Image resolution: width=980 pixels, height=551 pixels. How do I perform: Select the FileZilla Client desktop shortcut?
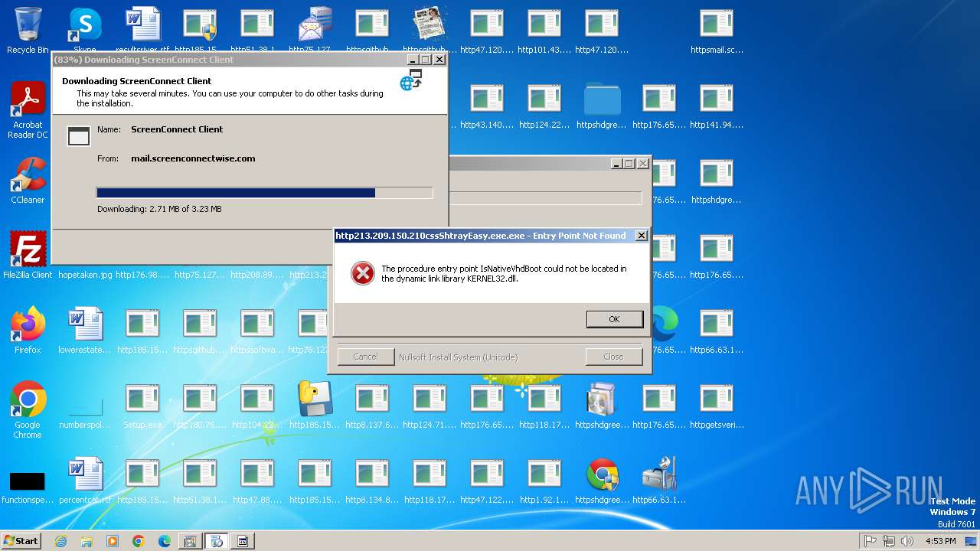coord(28,256)
